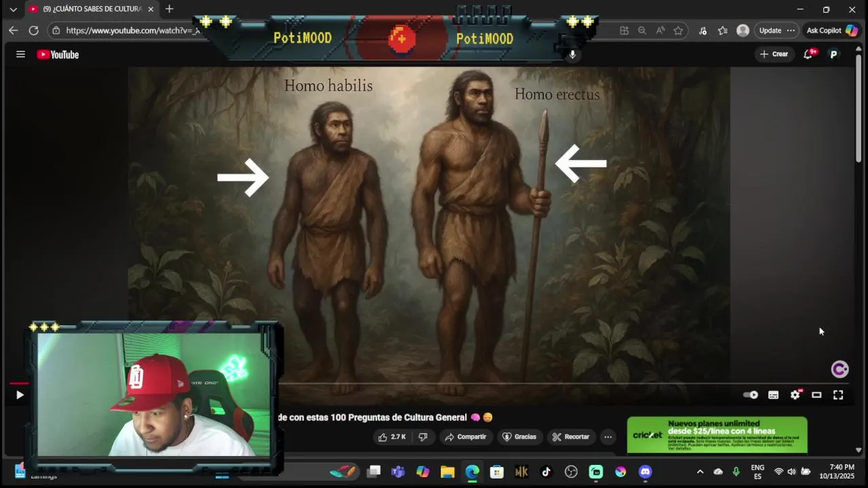Switch to Microsoft Edge taskbar icon
This screenshot has height=488, width=868.
pyautogui.click(x=472, y=472)
